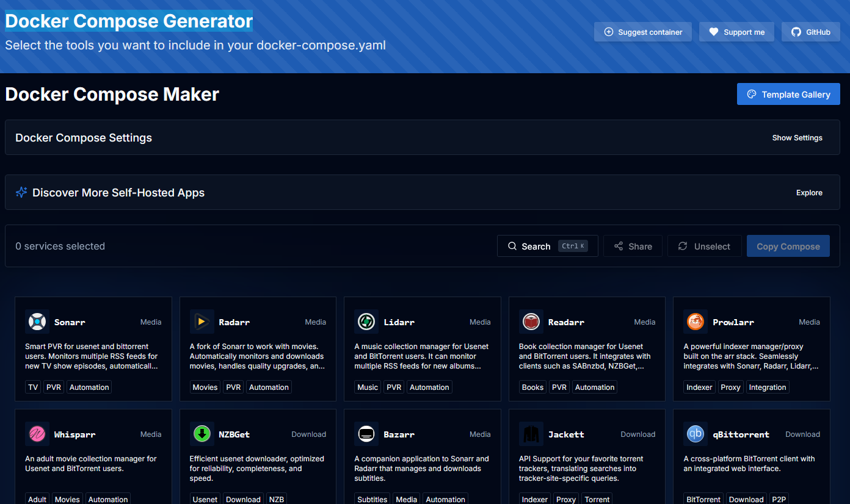Click the Radarr app icon
The width and height of the screenshot is (850, 504).
[202, 322]
